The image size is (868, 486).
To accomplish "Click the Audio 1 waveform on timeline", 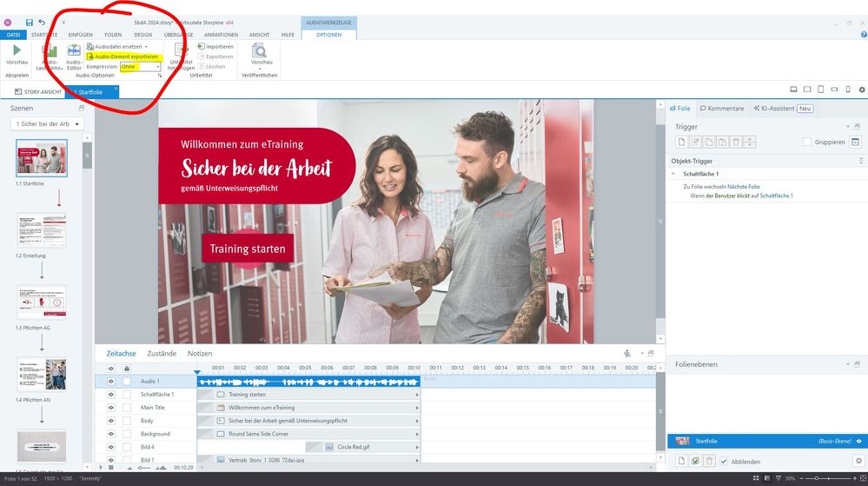I will (309, 382).
